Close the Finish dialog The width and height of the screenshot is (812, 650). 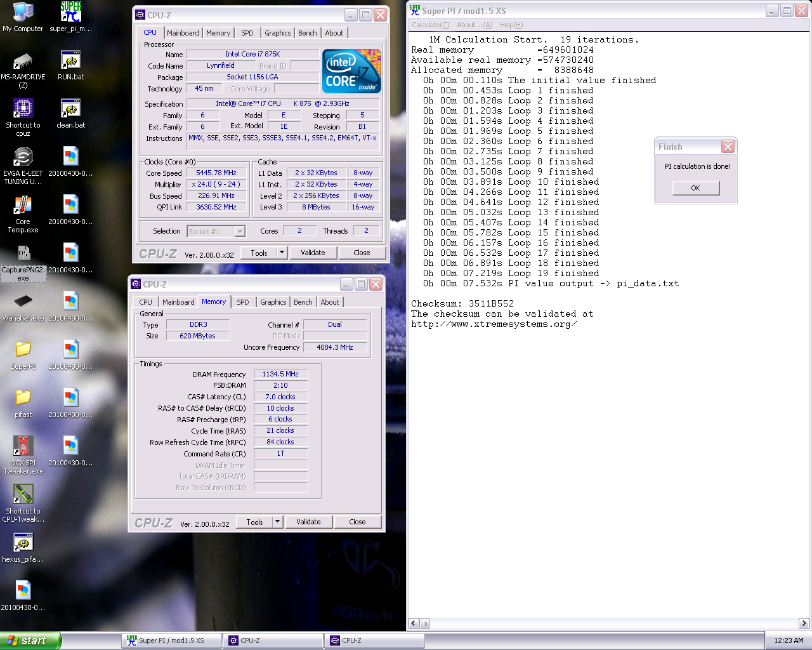click(x=728, y=147)
